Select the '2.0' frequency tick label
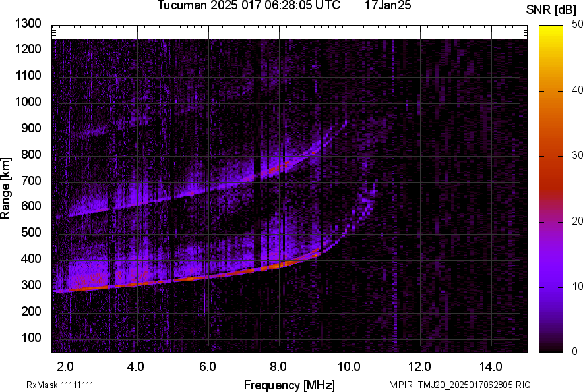The height and width of the screenshot is (392, 583). [65, 366]
